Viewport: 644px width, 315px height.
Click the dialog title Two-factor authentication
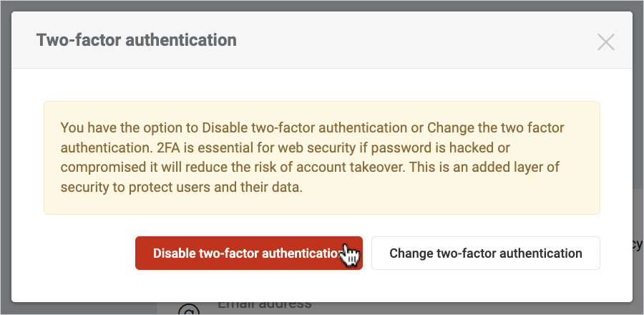pos(136,40)
